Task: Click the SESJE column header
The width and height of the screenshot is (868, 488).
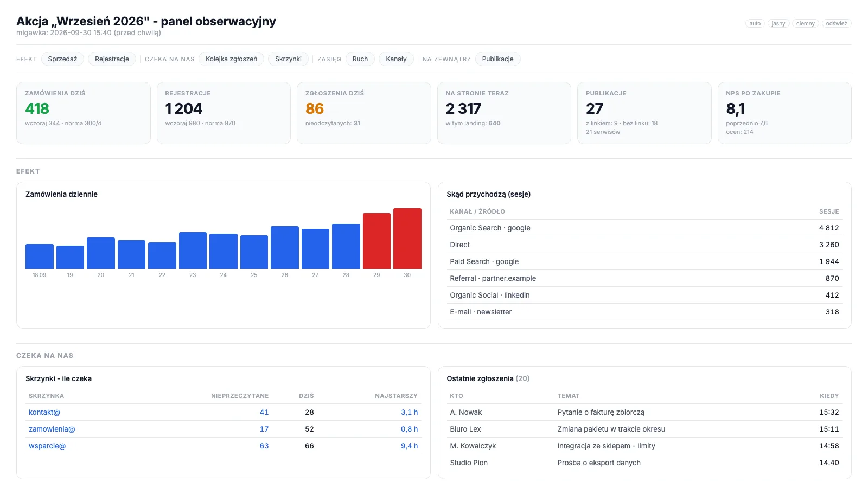Action: (x=829, y=211)
